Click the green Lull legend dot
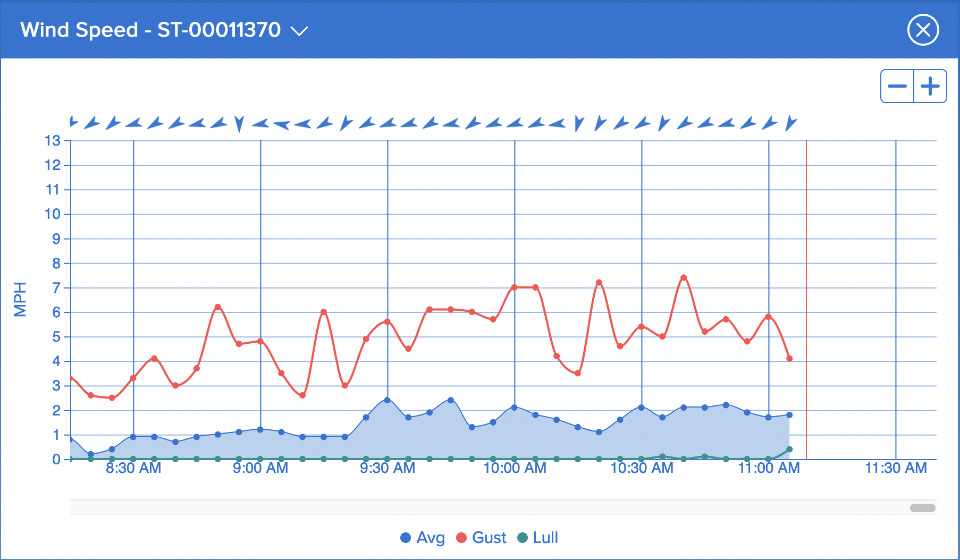960x560 pixels. point(523,538)
